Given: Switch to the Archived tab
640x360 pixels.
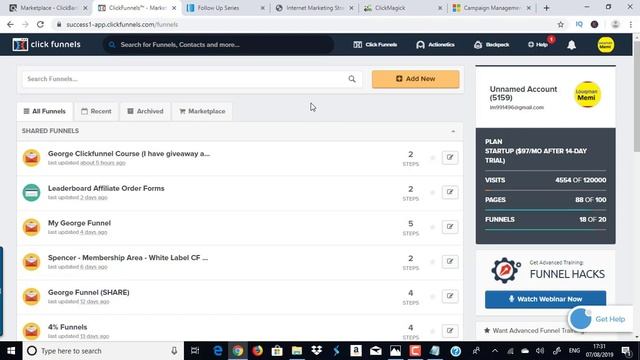Looking at the screenshot, I should tap(145, 111).
